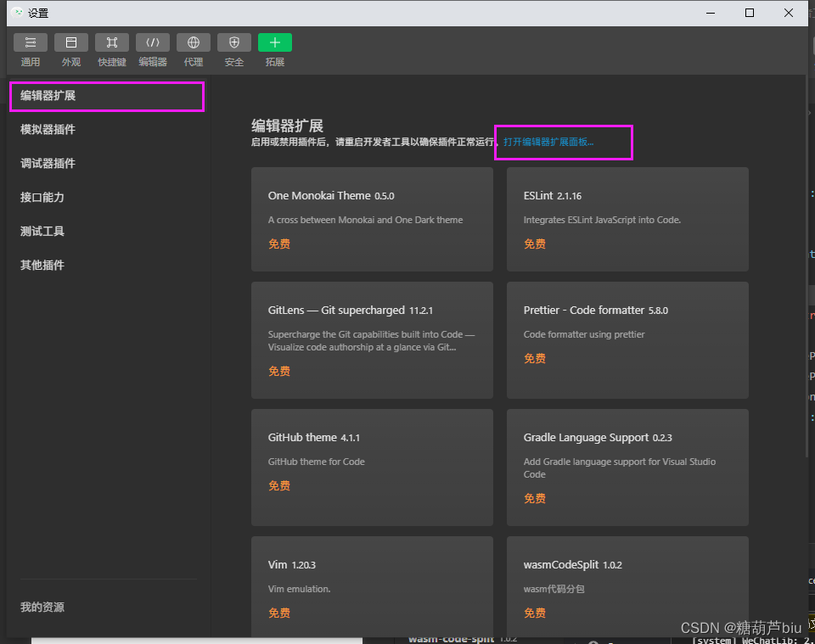Click 'wasm代码分包' description text
This screenshot has height=644, width=815.
(x=554, y=589)
